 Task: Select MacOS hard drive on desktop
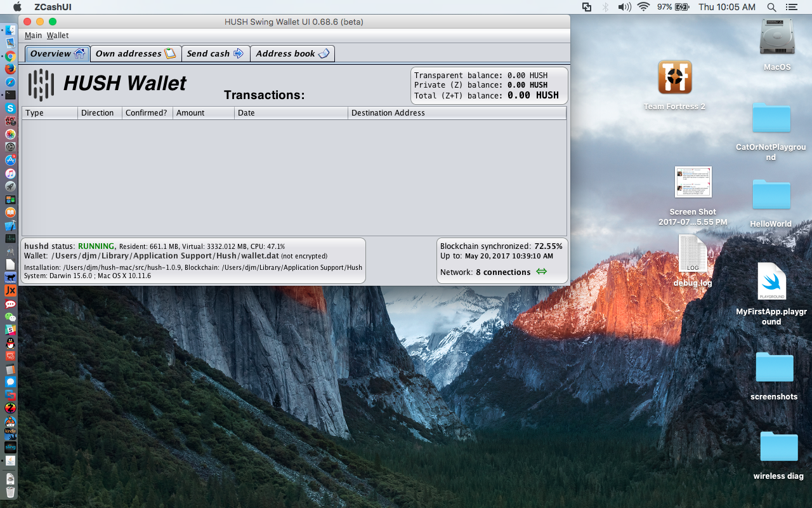click(x=777, y=37)
